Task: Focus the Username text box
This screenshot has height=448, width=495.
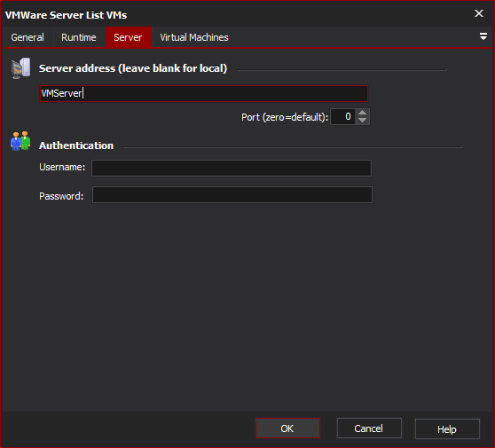Action: pyautogui.click(x=232, y=168)
